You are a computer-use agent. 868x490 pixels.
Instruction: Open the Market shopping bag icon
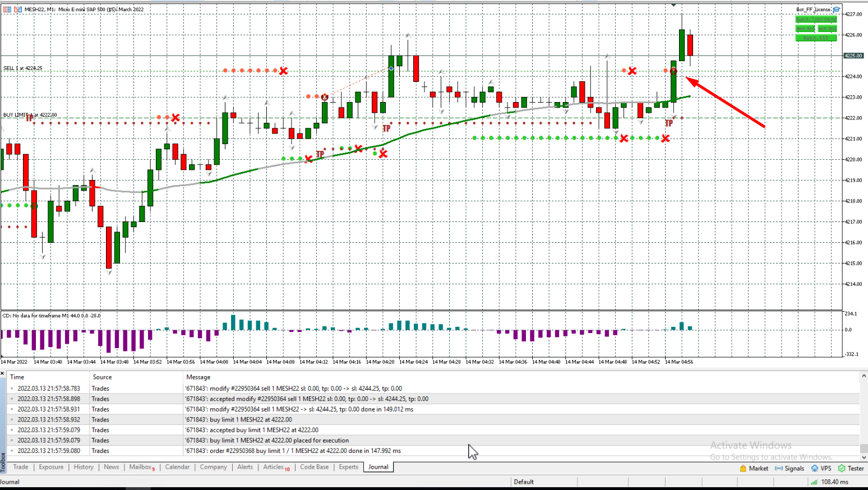click(x=743, y=468)
